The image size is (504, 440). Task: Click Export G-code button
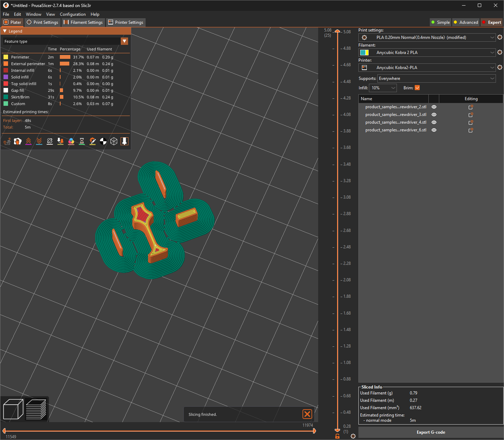point(431,432)
